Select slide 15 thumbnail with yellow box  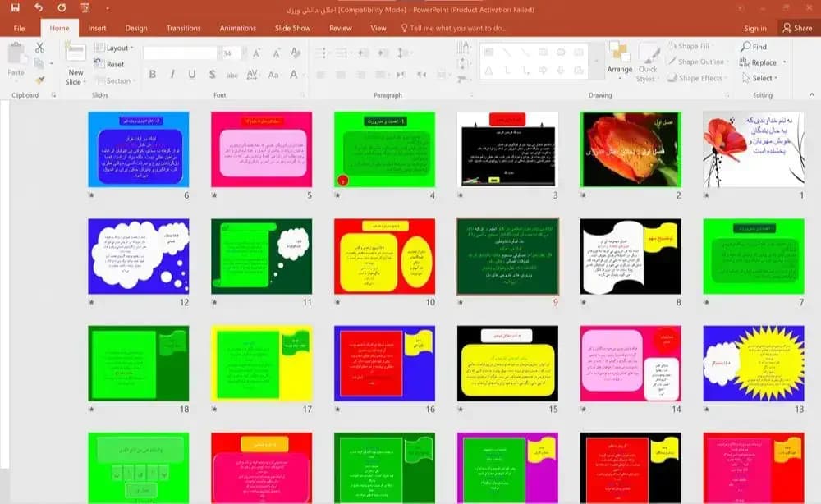click(x=507, y=363)
